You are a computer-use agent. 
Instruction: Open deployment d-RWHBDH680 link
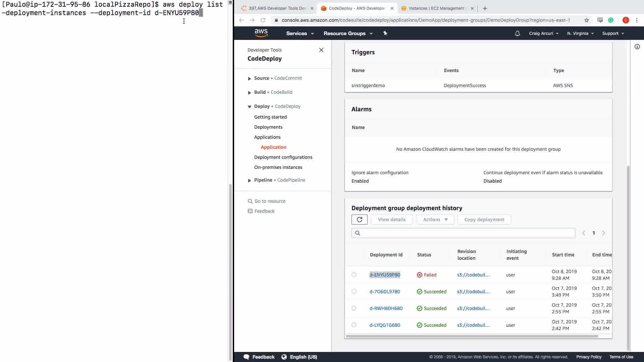tap(386, 308)
